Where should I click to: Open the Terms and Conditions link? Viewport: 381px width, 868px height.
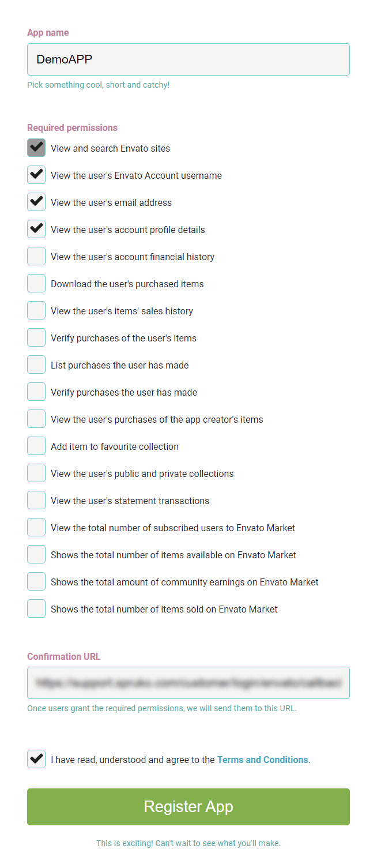coord(262,760)
